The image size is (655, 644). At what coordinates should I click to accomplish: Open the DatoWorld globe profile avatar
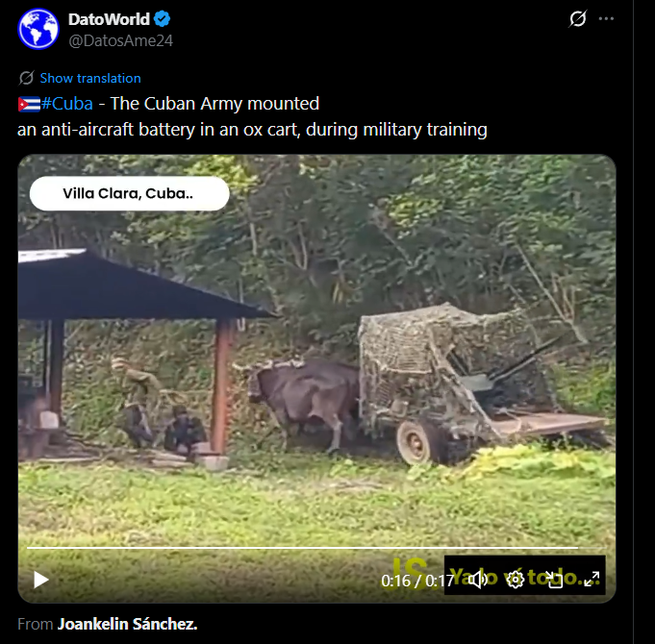(x=38, y=29)
